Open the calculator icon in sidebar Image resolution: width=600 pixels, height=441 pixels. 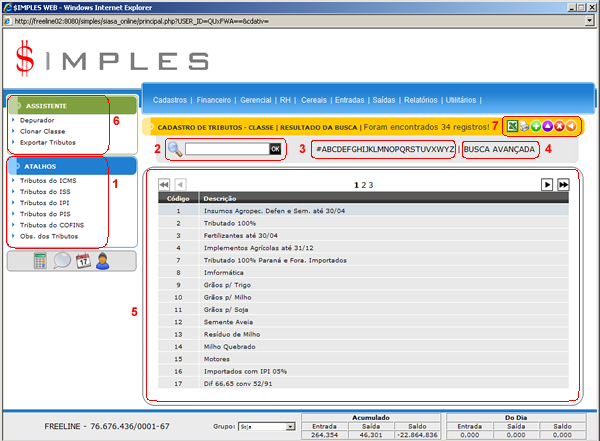[42, 260]
